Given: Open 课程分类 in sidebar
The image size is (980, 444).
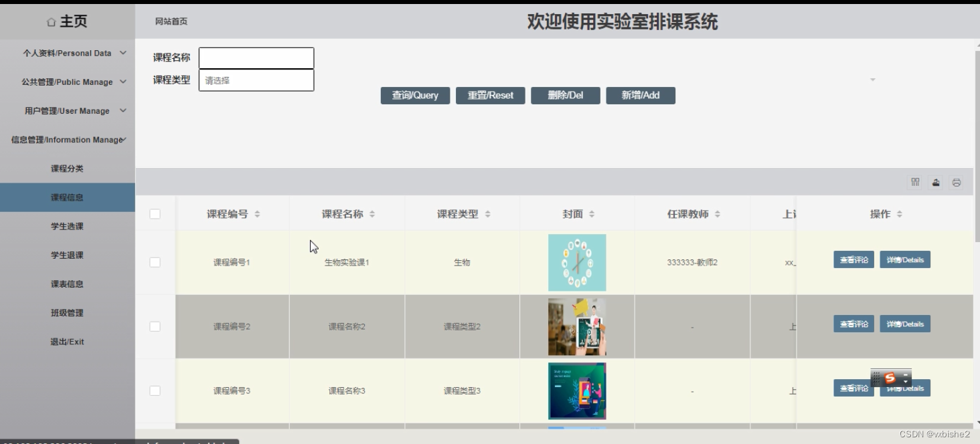Looking at the screenshot, I should pos(68,169).
